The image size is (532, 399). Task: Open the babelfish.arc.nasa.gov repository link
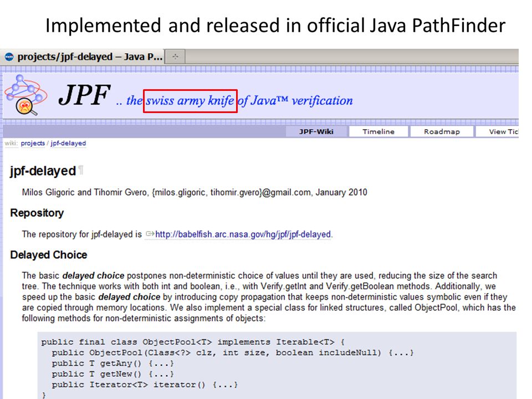243,234
